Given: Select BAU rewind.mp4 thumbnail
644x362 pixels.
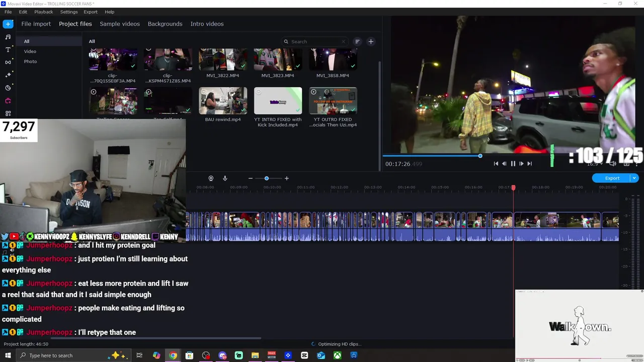Looking at the screenshot, I should [x=223, y=101].
